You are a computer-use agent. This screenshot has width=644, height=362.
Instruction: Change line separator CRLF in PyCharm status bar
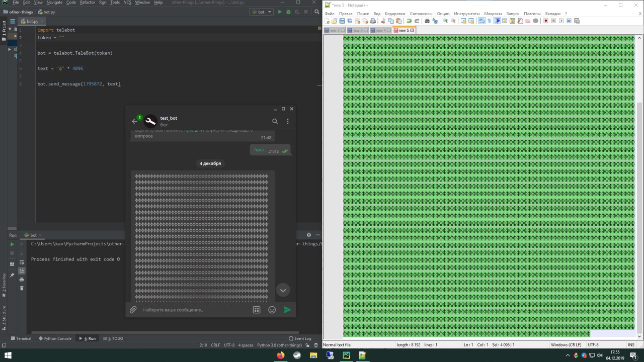pos(215,345)
